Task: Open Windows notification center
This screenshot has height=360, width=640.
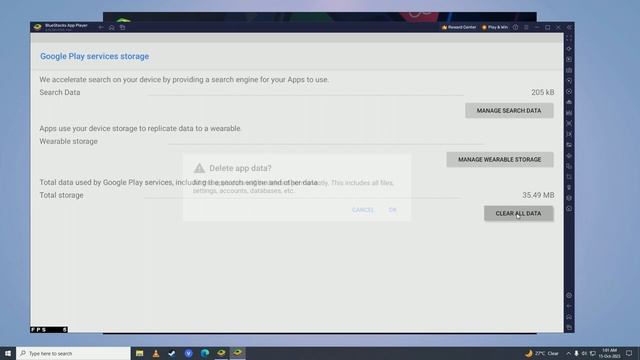Action: click(629, 353)
